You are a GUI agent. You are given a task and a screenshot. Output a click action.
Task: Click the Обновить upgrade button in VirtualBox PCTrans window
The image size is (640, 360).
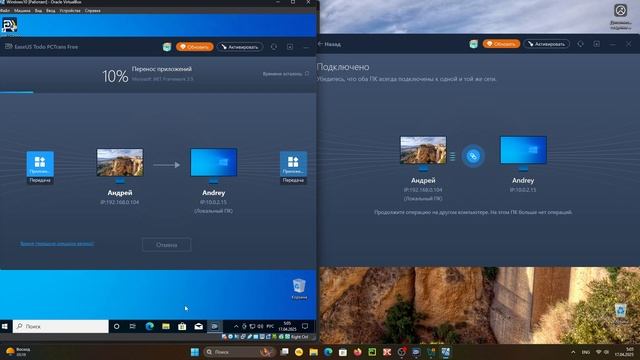click(195, 47)
